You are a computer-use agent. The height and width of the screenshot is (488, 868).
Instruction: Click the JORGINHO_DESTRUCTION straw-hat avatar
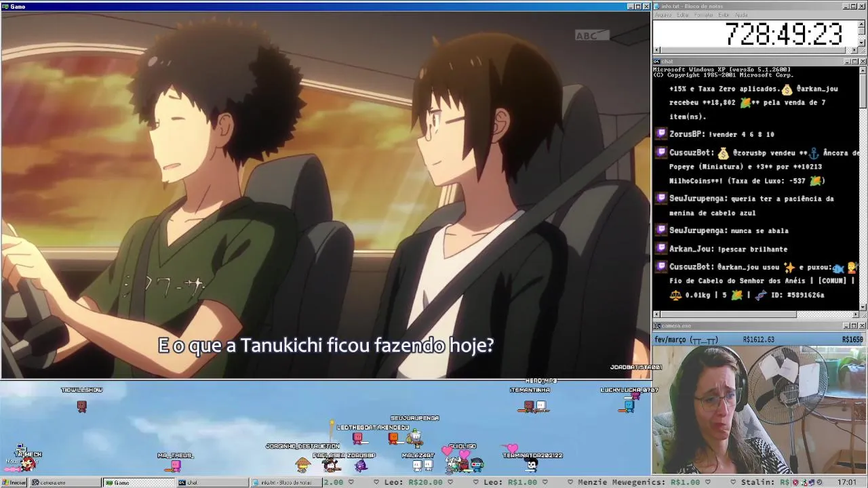click(303, 464)
